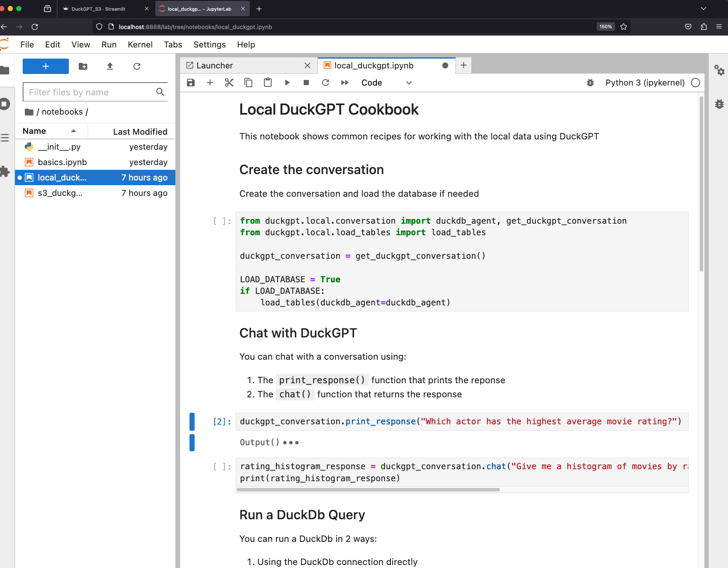Expand the collapsed Output() ellipsis
This screenshot has height=568, width=728.
[x=291, y=443]
